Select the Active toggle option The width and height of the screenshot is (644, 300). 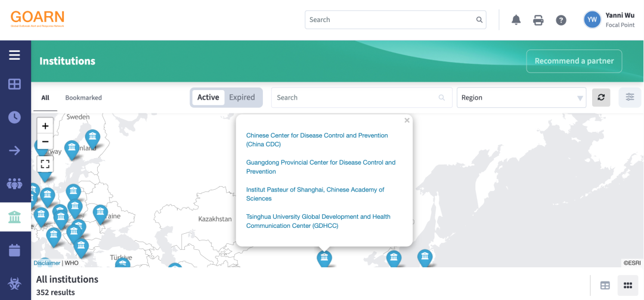[208, 98]
